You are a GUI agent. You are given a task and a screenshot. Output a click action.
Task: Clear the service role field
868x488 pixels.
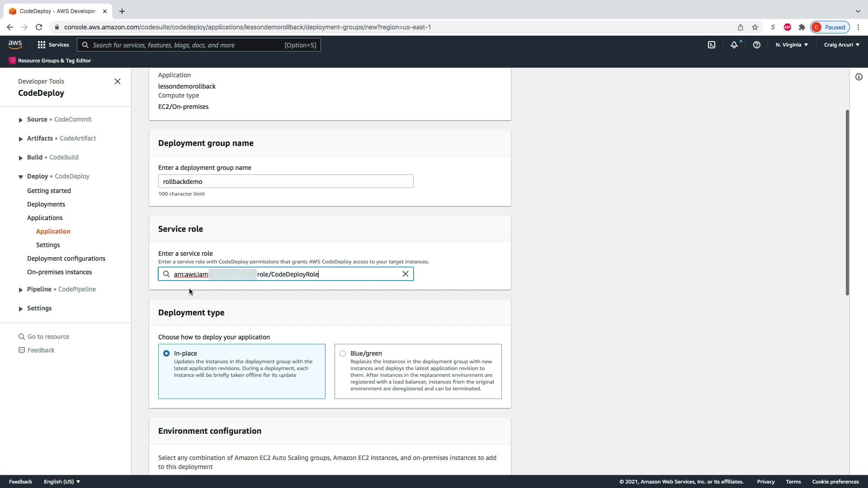coord(405,274)
